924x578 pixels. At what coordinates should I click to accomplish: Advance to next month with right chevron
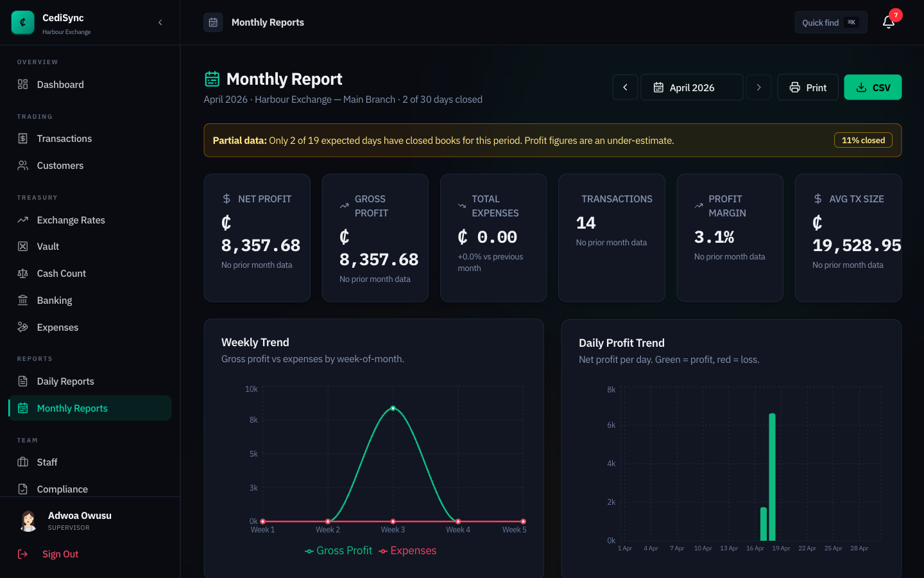click(x=759, y=87)
